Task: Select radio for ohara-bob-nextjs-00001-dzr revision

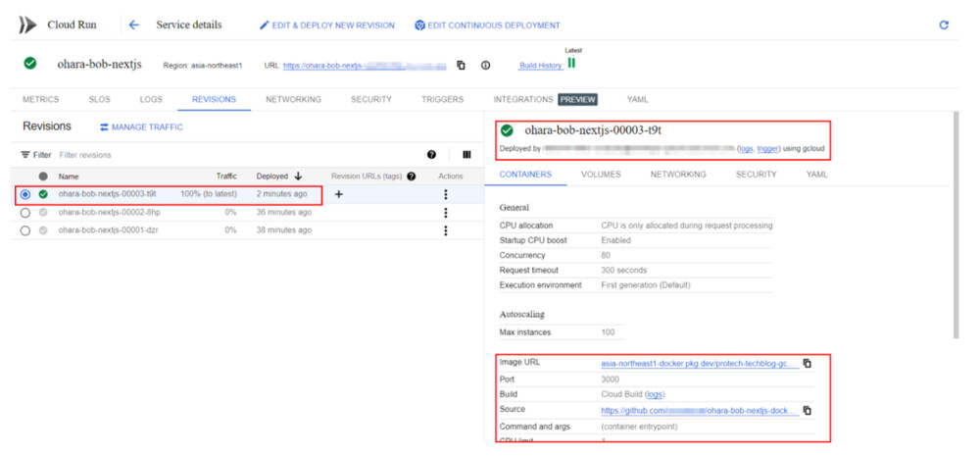Action: click(25, 230)
